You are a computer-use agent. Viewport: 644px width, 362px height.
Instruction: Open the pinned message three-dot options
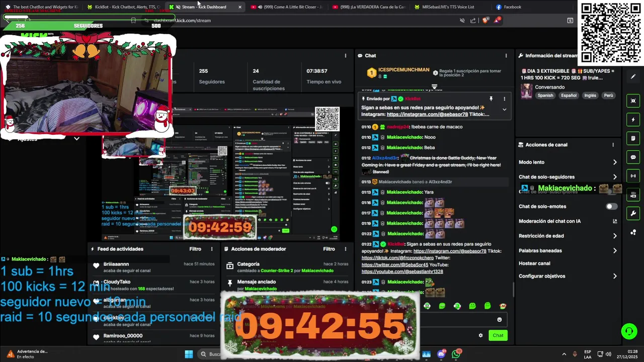tap(505, 99)
